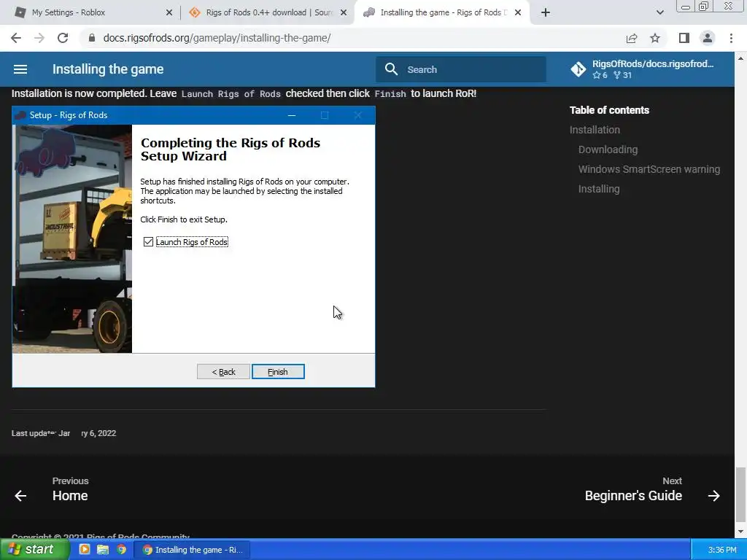Go to Next page Beginner's Guide
Screen dimensions: 747x560
[633, 489]
